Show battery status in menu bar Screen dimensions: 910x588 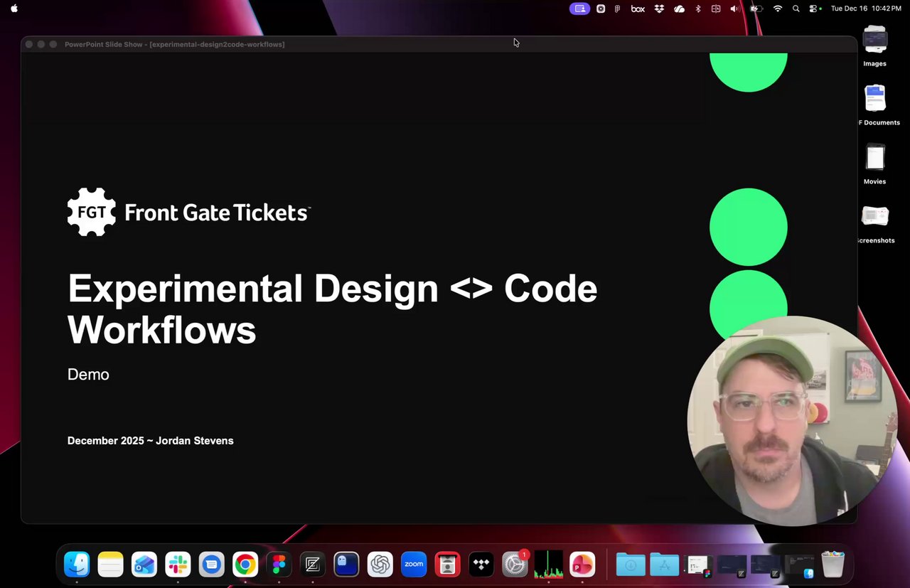pos(756,9)
